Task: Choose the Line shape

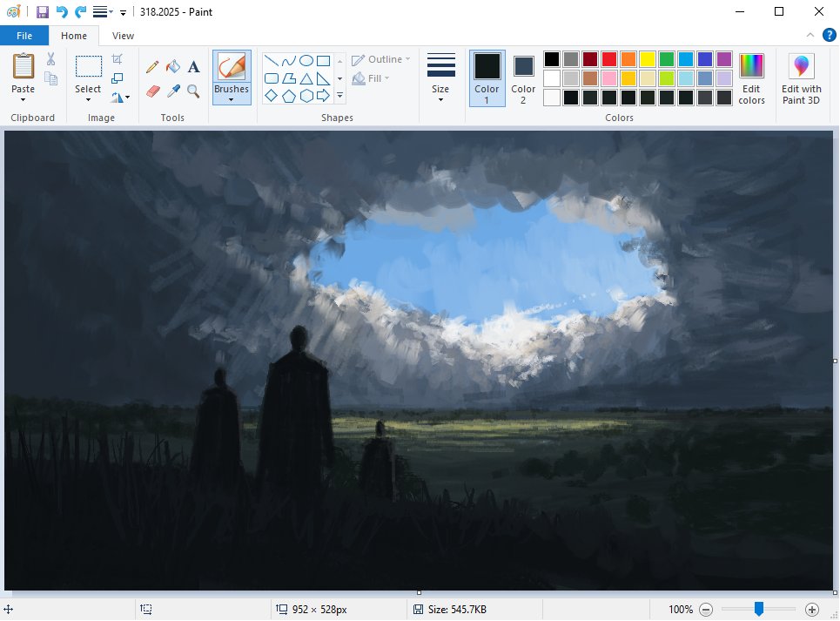Action: coord(271,61)
